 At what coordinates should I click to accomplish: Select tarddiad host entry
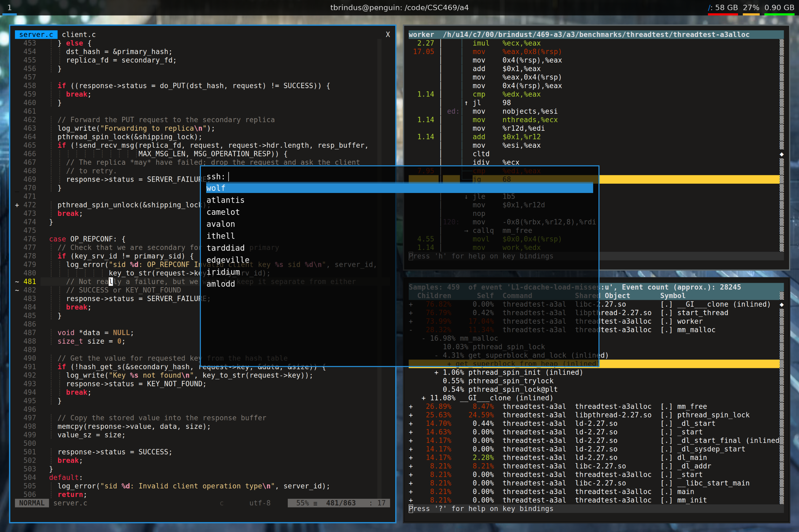coord(225,248)
